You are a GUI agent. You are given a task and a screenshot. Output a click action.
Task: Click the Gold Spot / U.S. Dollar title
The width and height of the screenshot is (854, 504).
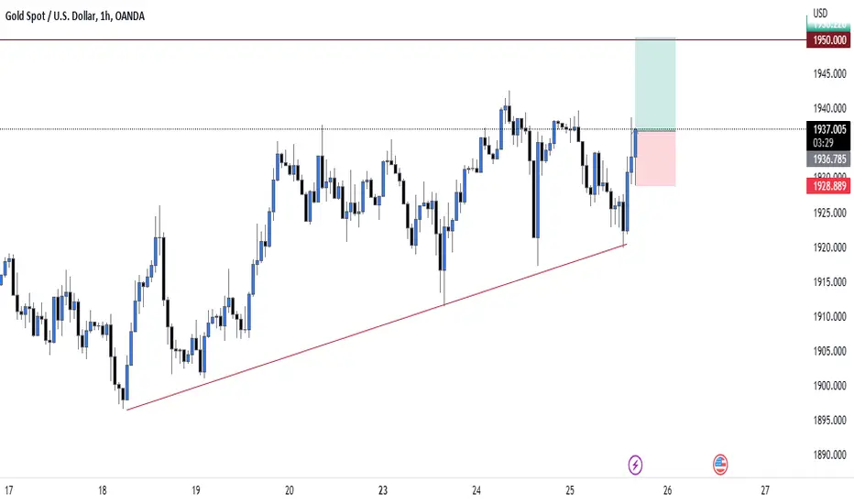[50, 16]
